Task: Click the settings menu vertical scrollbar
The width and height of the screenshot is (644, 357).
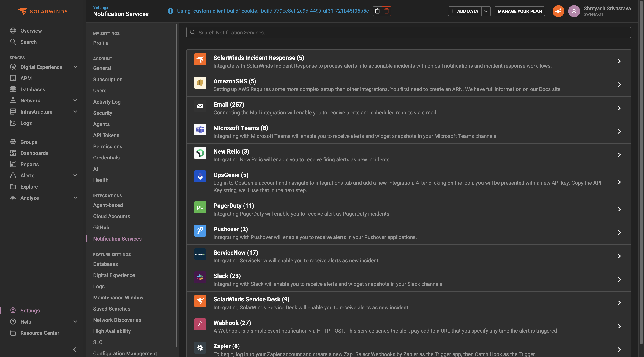Action: point(176,185)
